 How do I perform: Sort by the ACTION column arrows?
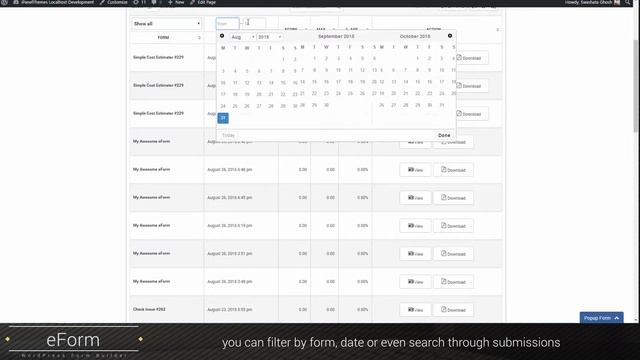pyautogui.click(x=498, y=30)
